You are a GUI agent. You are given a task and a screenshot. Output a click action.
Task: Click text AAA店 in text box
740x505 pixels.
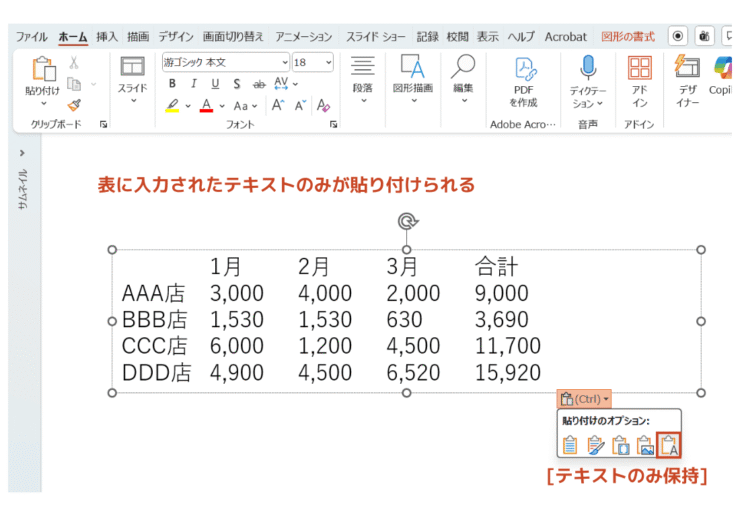coord(153,294)
